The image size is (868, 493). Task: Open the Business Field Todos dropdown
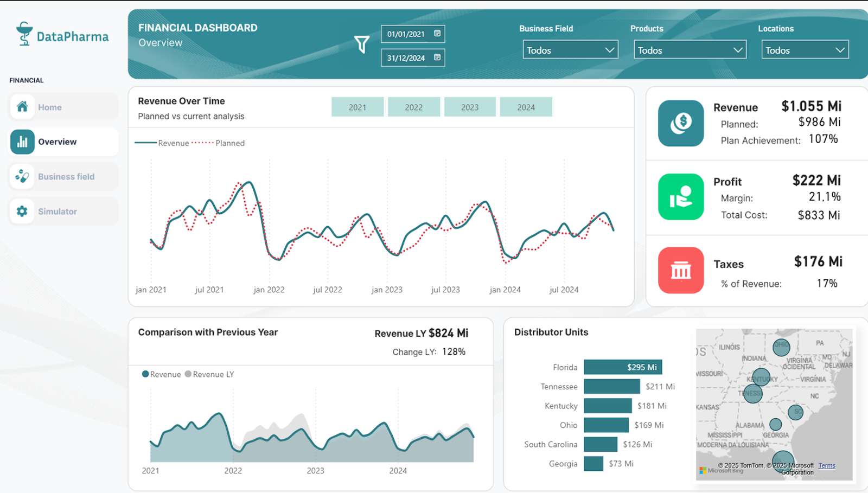point(570,49)
